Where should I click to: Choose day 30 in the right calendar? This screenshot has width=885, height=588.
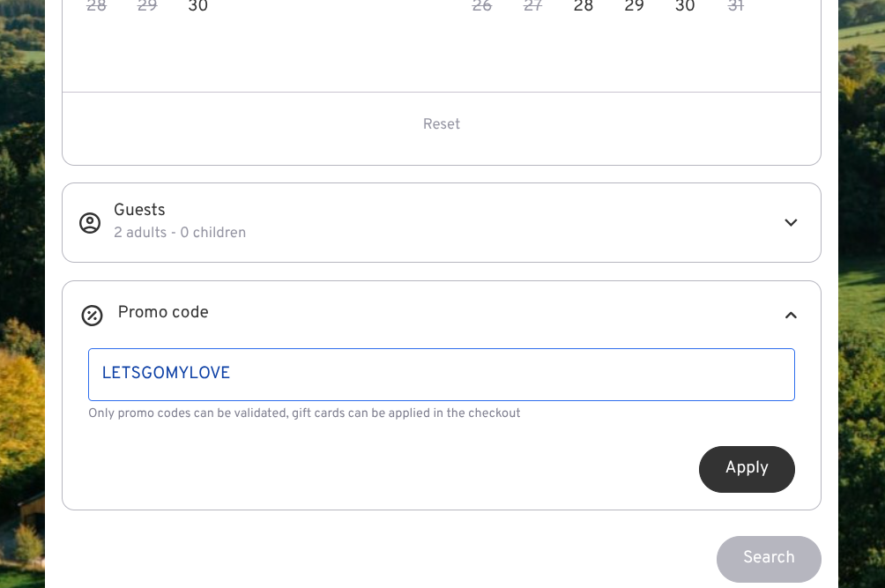tap(685, 7)
